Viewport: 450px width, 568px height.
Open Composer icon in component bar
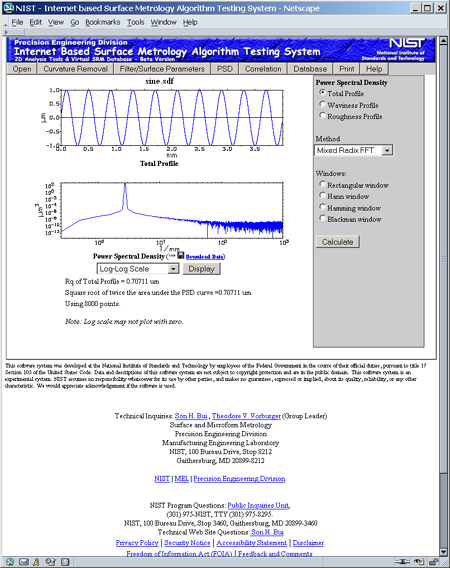coord(51,562)
